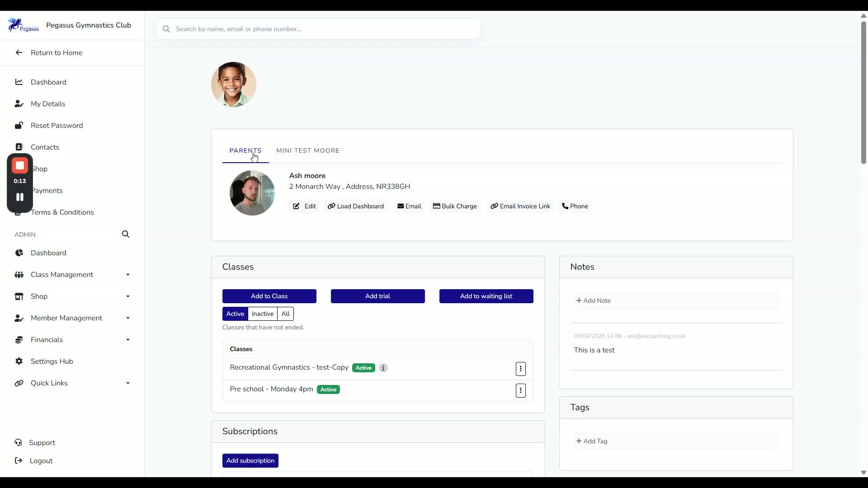The height and width of the screenshot is (488, 868).
Task: Open info icon for Recreational Gymnastics class
Action: point(383,368)
